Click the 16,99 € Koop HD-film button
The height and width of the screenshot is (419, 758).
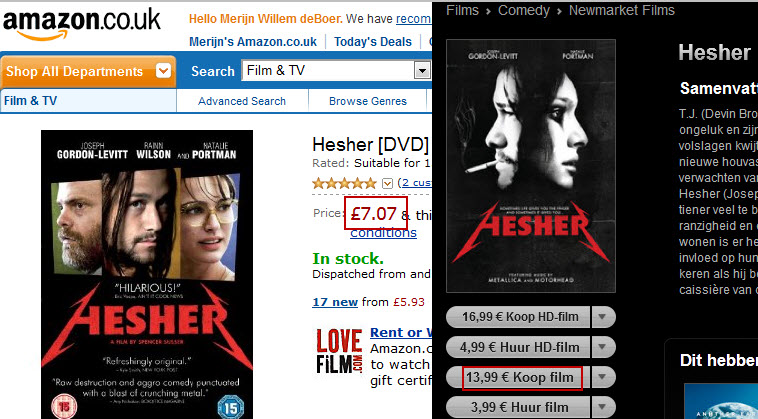pos(518,317)
